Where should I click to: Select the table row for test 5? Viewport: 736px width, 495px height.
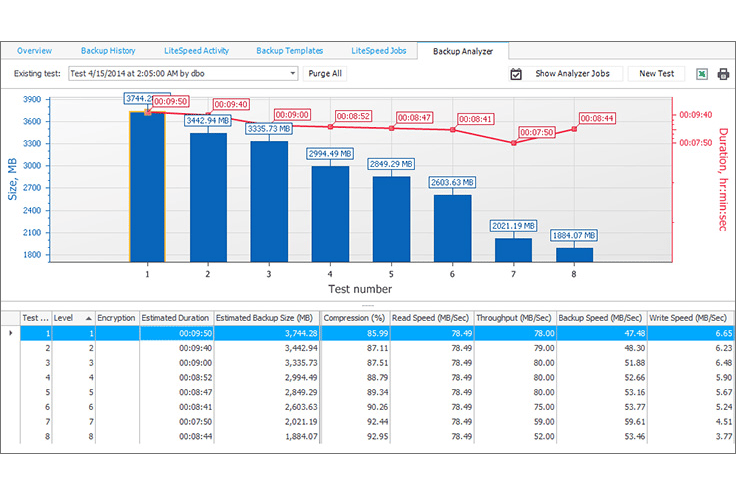tap(300, 393)
